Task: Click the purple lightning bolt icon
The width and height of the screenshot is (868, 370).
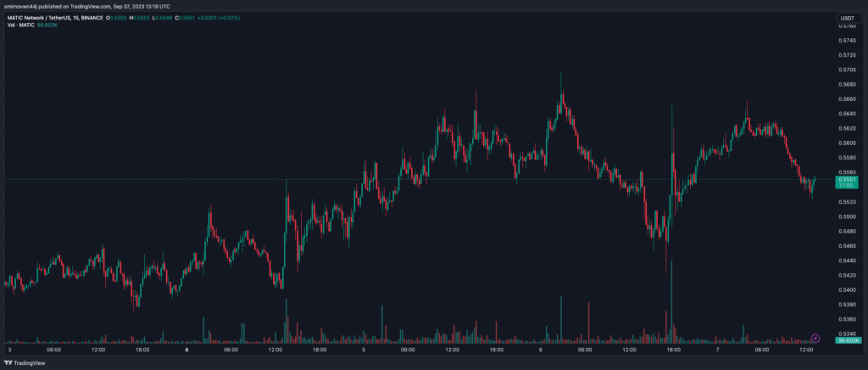Action: (815, 338)
